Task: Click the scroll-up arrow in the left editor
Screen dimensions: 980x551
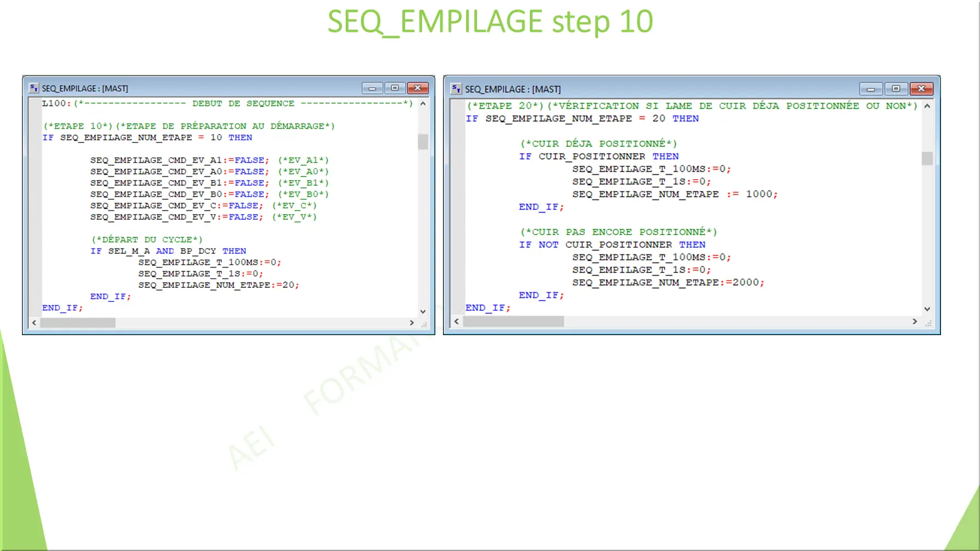Action: [423, 103]
